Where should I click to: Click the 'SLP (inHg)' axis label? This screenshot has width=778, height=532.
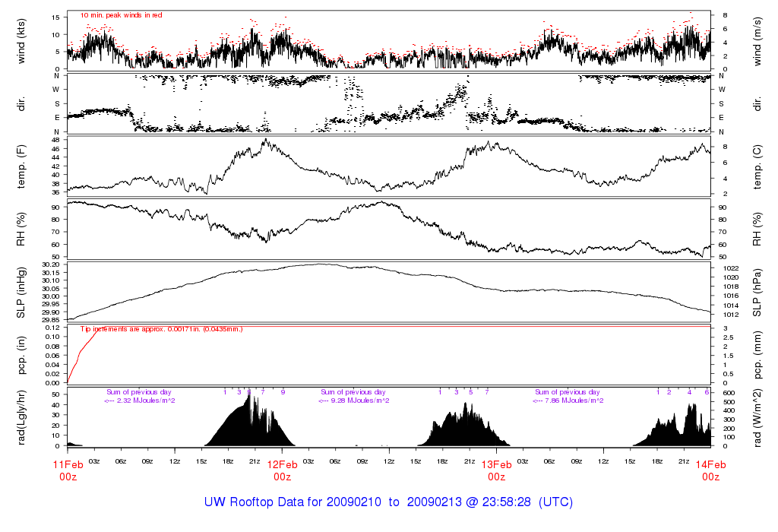tap(21, 293)
